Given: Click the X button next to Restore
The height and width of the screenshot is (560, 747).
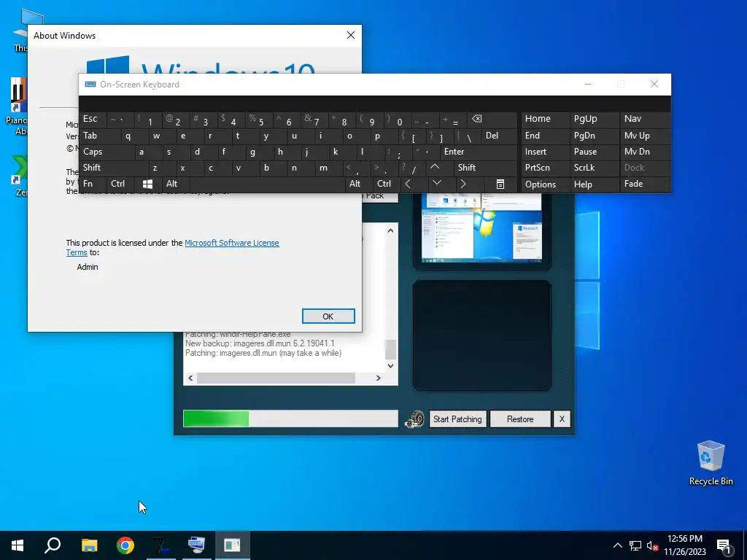Looking at the screenshot, I should click(x=562, y=419).
